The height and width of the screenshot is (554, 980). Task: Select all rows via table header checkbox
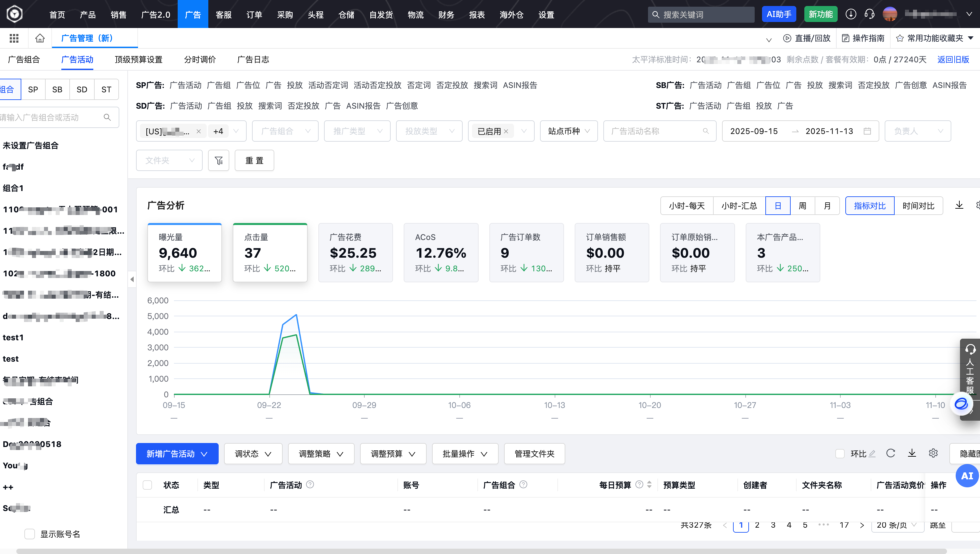pyautogui.click(x=147, y=485)
